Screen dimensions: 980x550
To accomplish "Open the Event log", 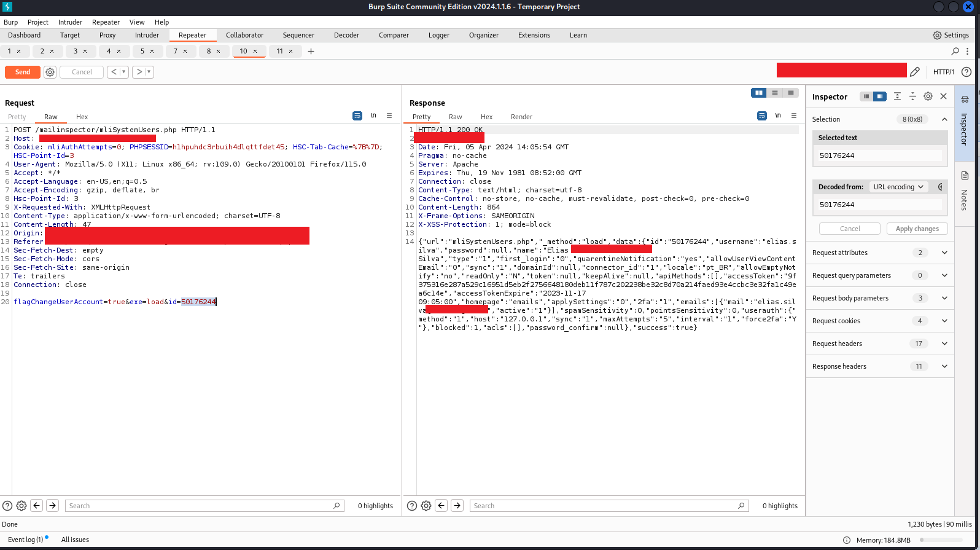I will (26, 540).
